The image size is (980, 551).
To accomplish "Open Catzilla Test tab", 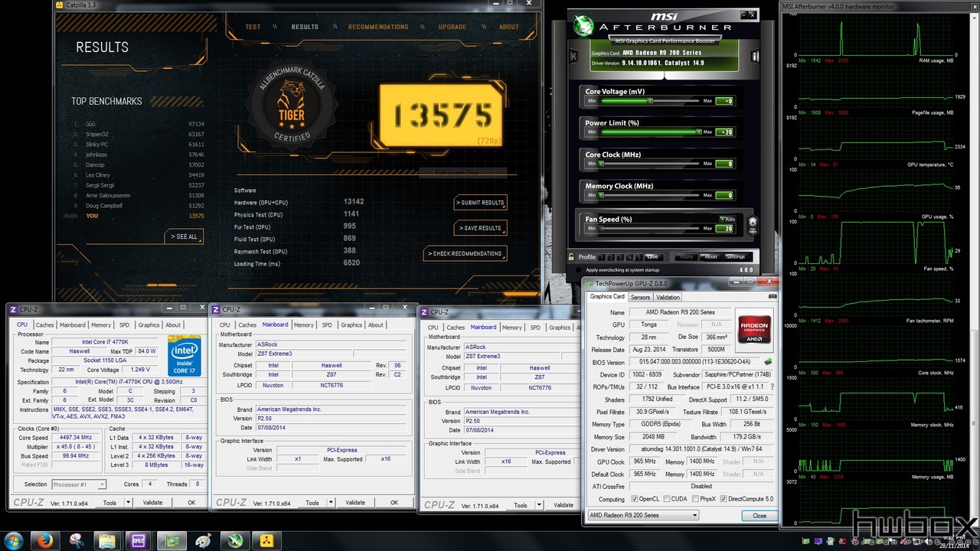I will [x=253, y=27].
